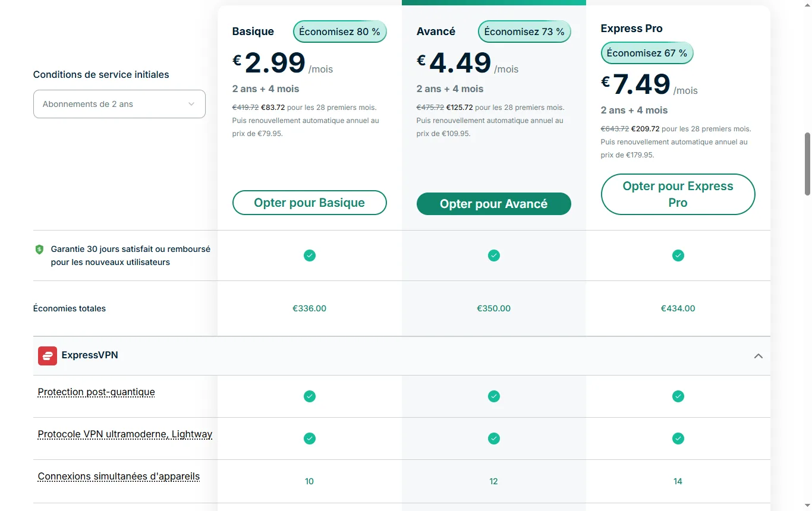Click the €336.00 total savings value
Screen dimensions: 812x511
click(x=310, y=308)
